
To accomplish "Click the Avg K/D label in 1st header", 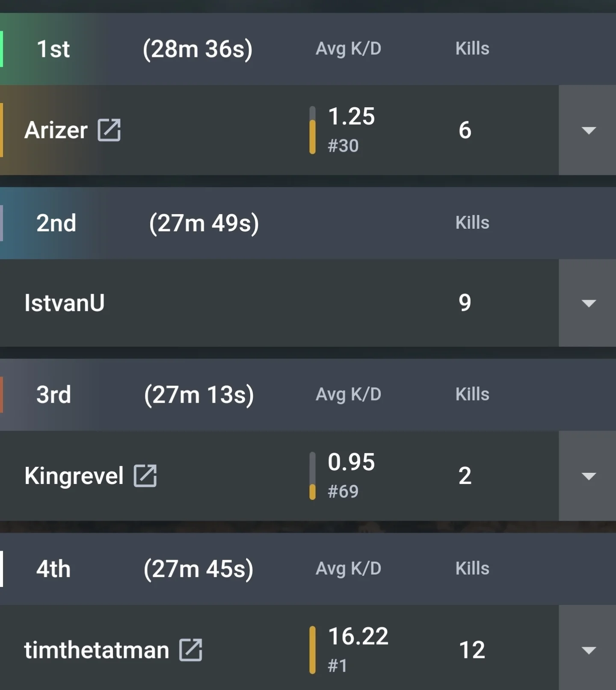I will (348, 49).
